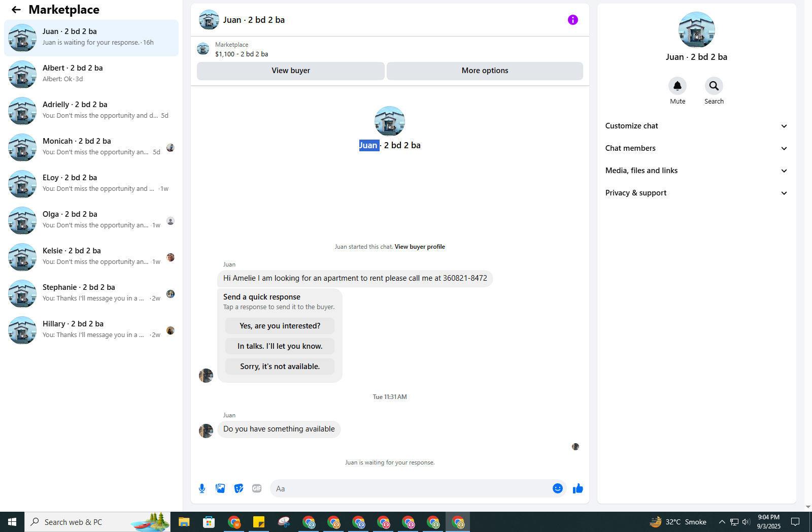812x532 pixels.
Task: Open the Windows notification center icon
Action: 795,522
